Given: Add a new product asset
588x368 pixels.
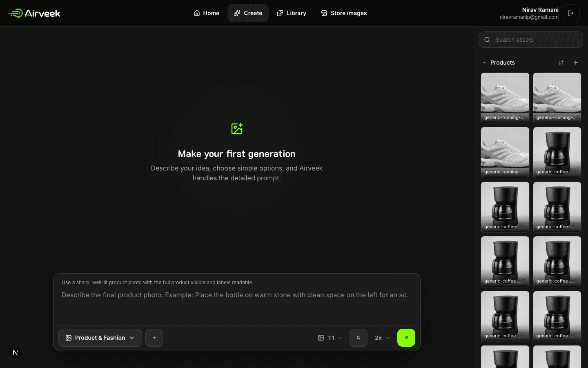Looking at the screenshot, I should point(576,63).
